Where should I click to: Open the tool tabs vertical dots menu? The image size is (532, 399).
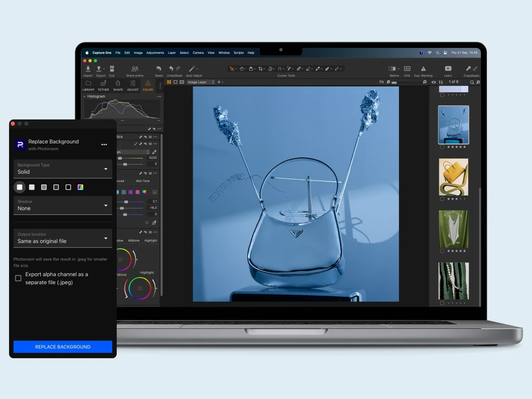[160, 86]
